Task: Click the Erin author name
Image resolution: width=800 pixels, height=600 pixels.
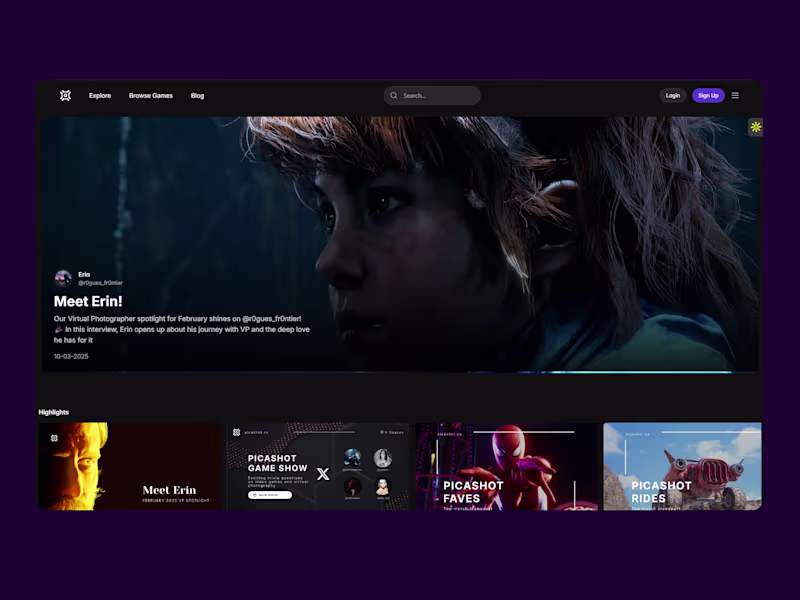Action: (x=84, y=274)
